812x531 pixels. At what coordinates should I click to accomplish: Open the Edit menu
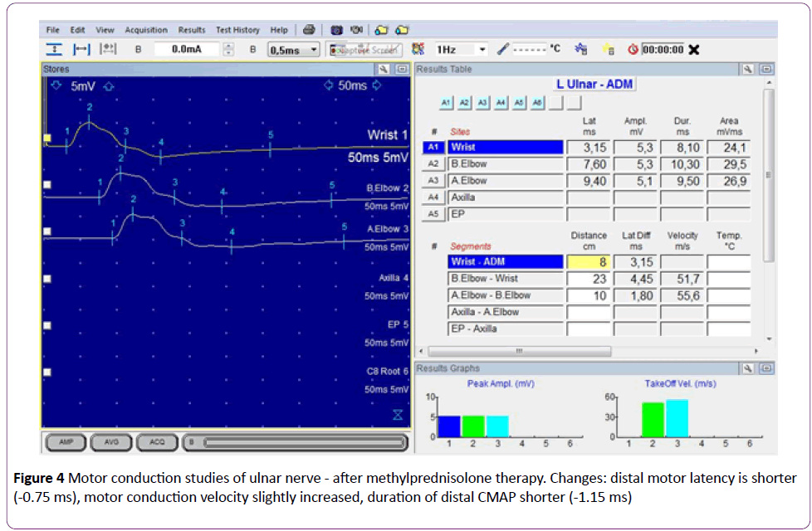pyautogui.click(x=78, y=30)
